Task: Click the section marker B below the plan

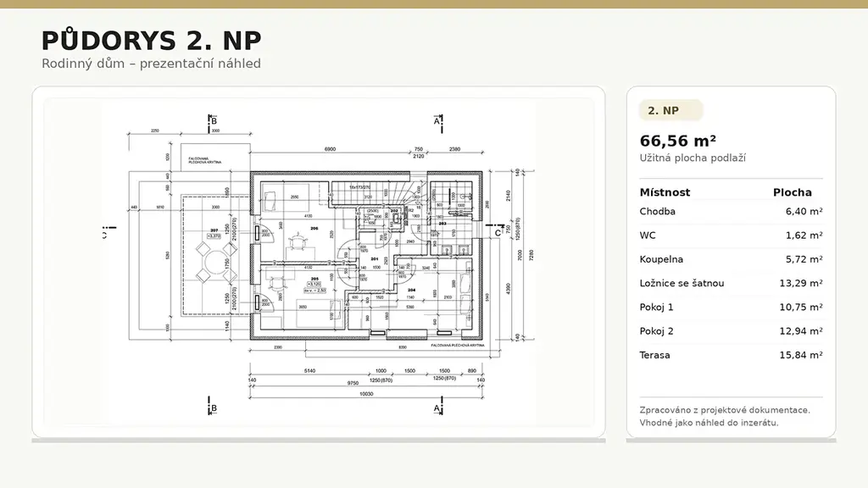Action: point(214,408)
